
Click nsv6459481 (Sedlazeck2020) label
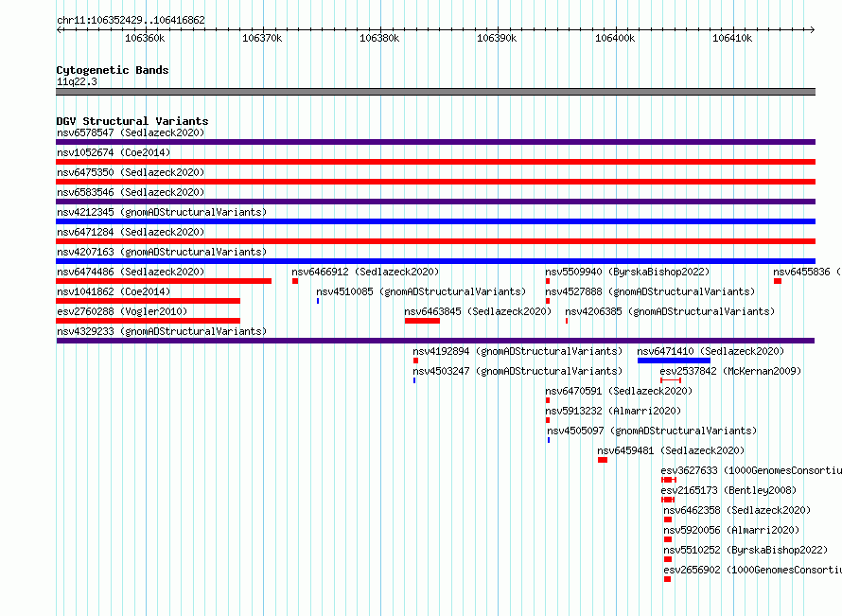point(671,450)
